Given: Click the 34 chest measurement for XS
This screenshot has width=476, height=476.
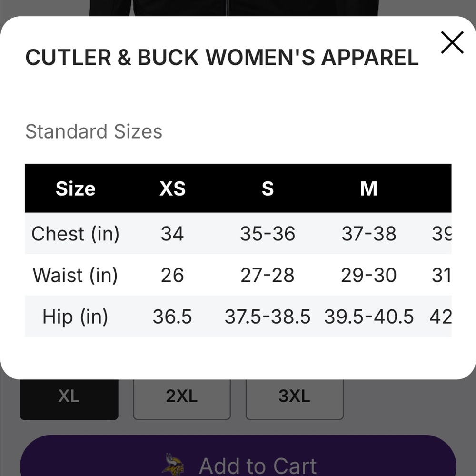Looking at the screenshot, I should click(x=172, y=233).
